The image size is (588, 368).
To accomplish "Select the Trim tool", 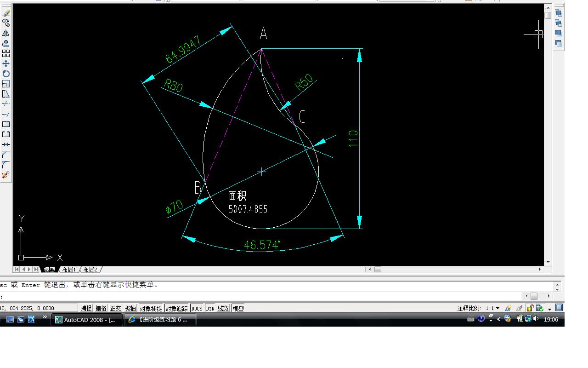I will (x=6, y=104).
